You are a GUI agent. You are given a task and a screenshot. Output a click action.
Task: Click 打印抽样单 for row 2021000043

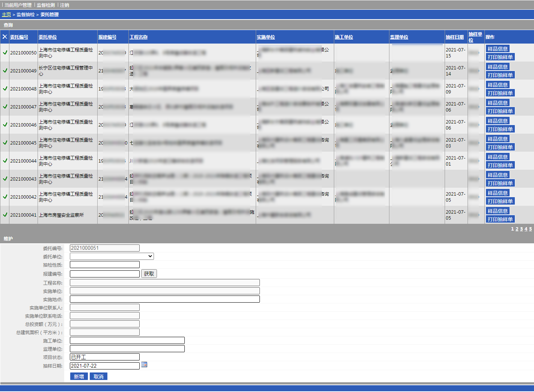click(500, 183)
